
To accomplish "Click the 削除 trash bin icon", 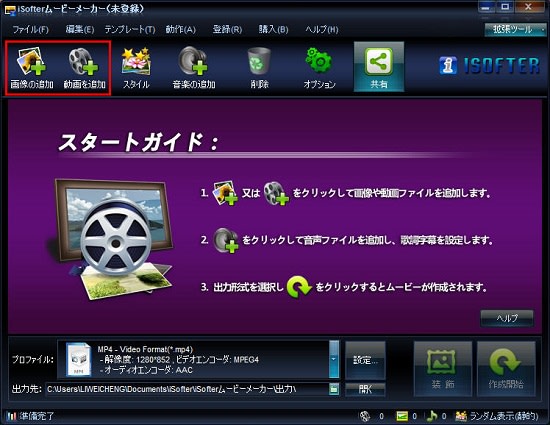I will tap(259, 61).
